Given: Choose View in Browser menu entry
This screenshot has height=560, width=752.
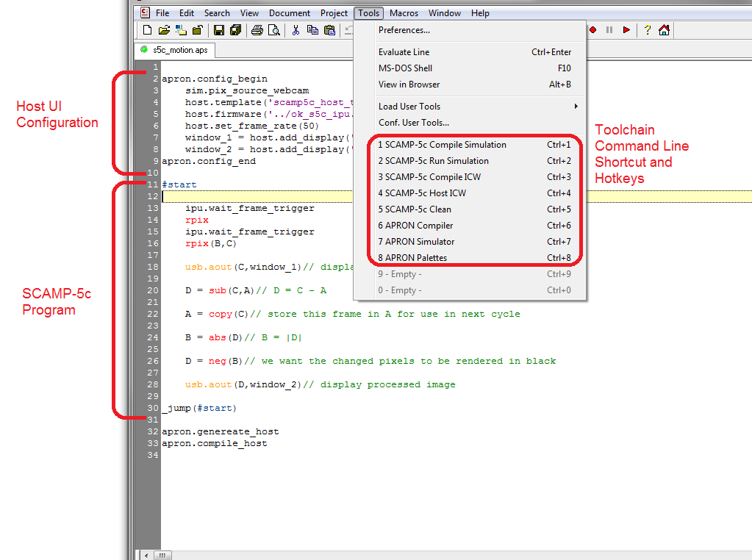Looking at the screenshot, I should pos(470,85).
